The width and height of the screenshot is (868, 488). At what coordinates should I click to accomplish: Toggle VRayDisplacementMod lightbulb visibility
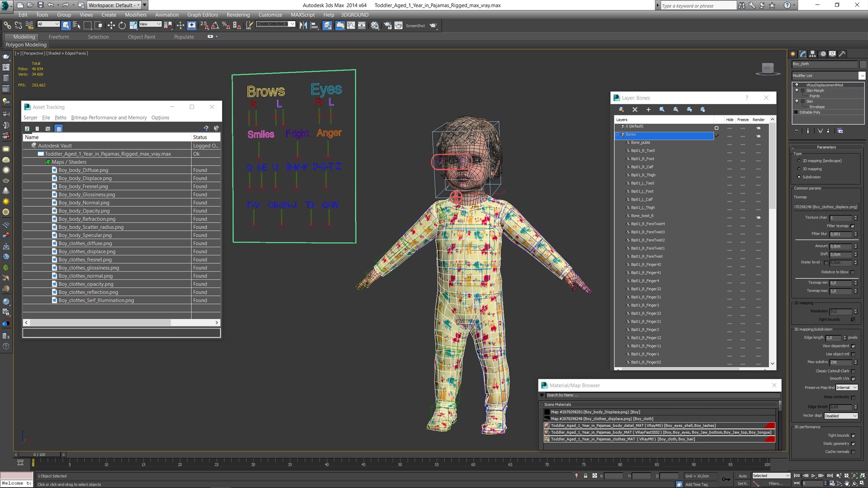click(797, 85)
